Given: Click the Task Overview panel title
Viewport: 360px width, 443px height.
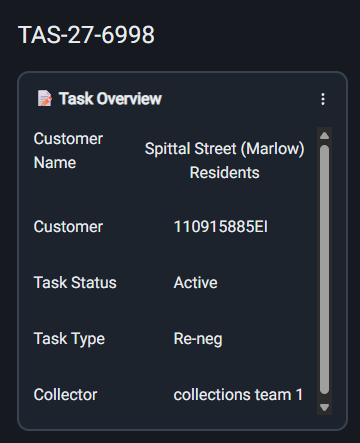Looking at the screenshot, I should point(110,99).
